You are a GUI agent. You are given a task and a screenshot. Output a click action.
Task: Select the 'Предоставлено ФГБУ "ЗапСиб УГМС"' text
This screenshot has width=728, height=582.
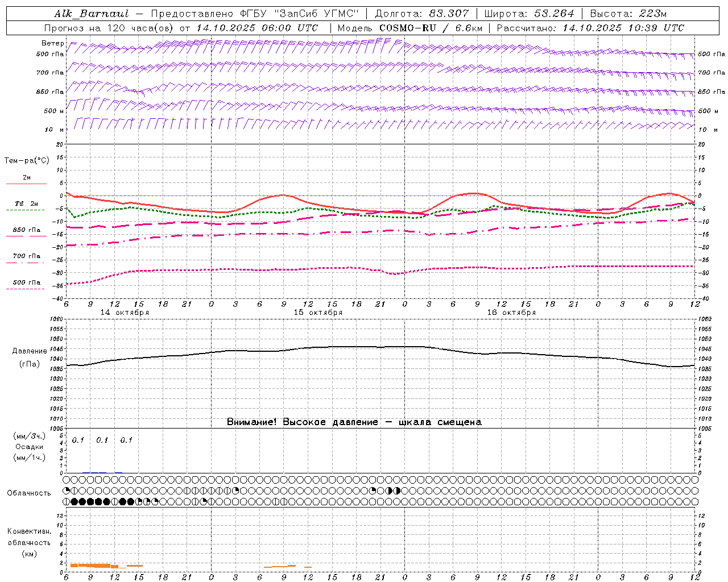pyautogui.click(x=255, y=14)
